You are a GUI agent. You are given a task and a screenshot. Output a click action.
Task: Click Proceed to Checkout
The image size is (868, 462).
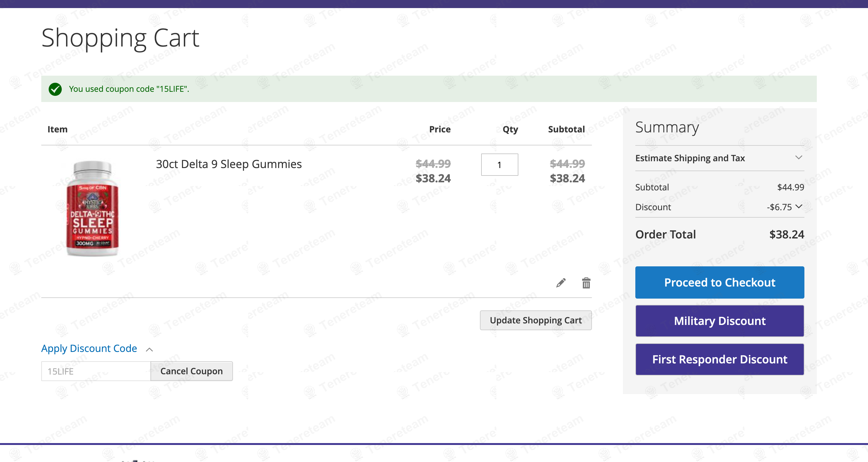coord(719,282)
